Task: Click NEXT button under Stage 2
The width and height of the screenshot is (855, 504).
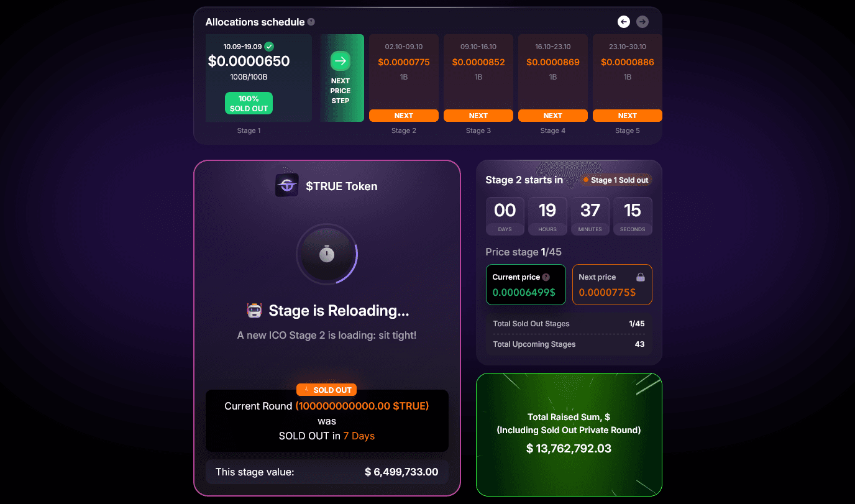Action: [x=404, y=116]
